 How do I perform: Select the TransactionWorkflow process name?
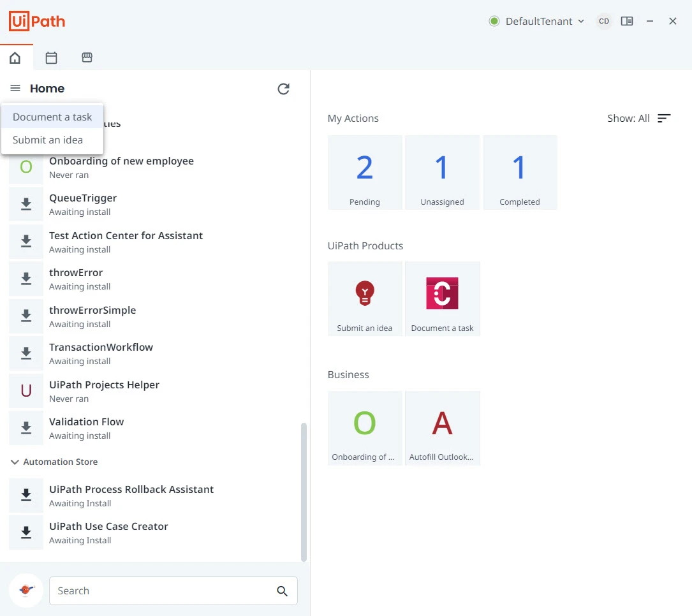pyautogui.click(x=101, y=348)
